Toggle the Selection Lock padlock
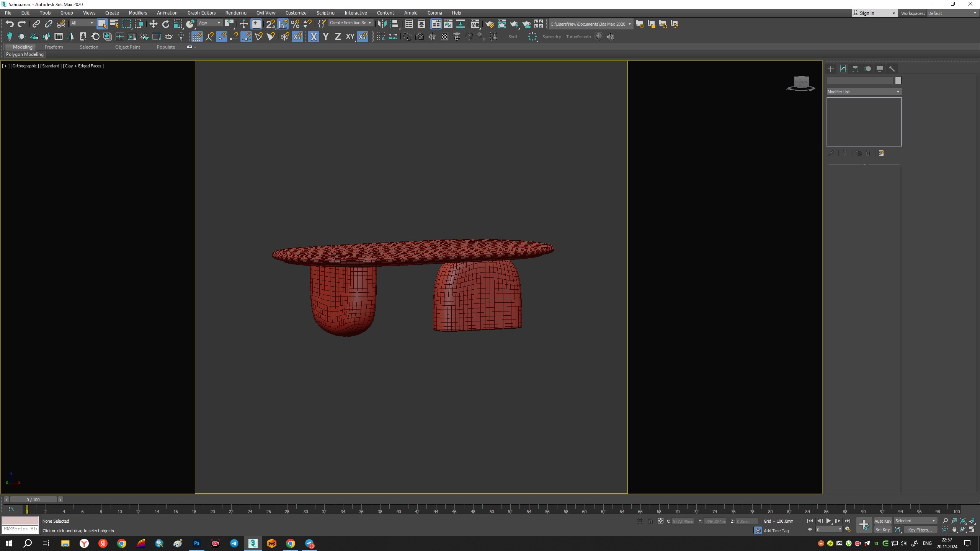This screenshot has height=551, width=980. (650, 521)
